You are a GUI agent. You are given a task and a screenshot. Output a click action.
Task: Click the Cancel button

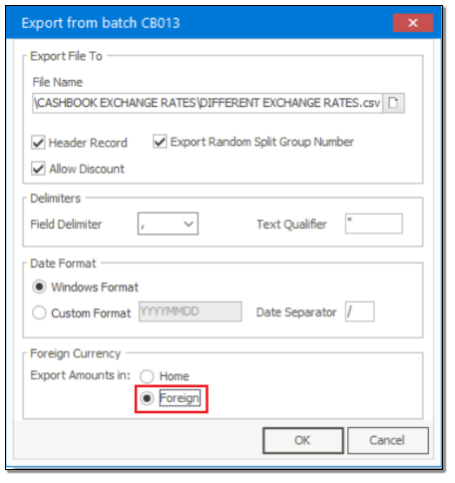click(388, 440)
